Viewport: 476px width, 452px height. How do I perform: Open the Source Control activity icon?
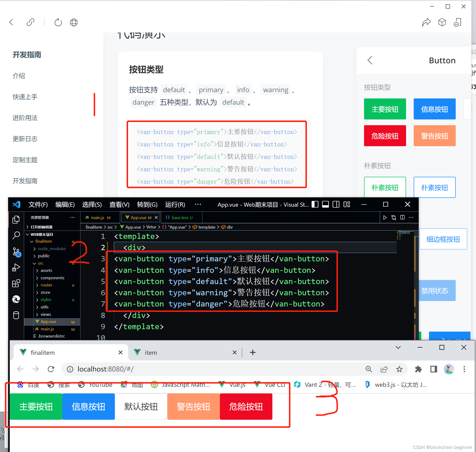click(x=16, y=252)
